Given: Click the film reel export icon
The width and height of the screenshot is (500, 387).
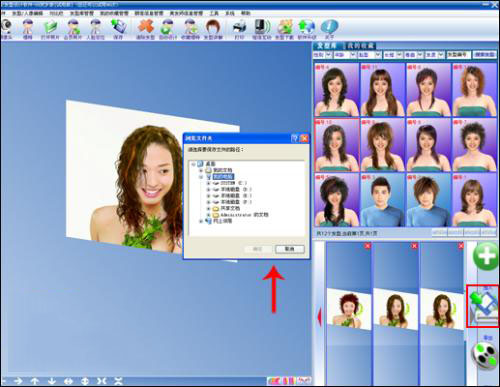Looking at the screenshot, I should [485, 356].
